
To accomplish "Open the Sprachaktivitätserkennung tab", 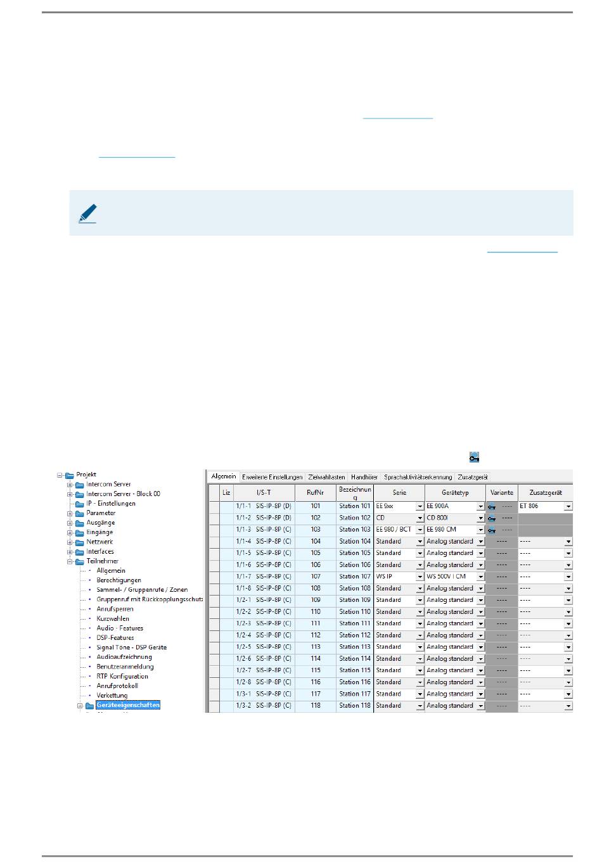I will click(418, 477).
